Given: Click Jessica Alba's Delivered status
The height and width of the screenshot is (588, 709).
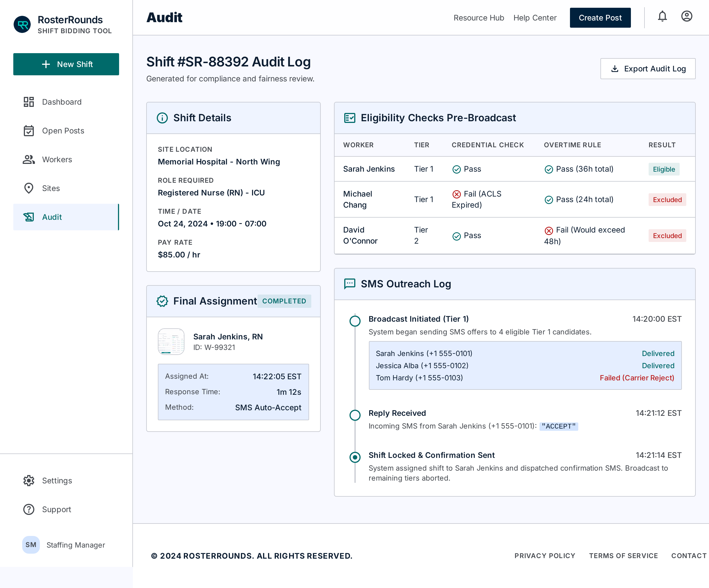Looking at the screenshot, I should click(658, 365).
